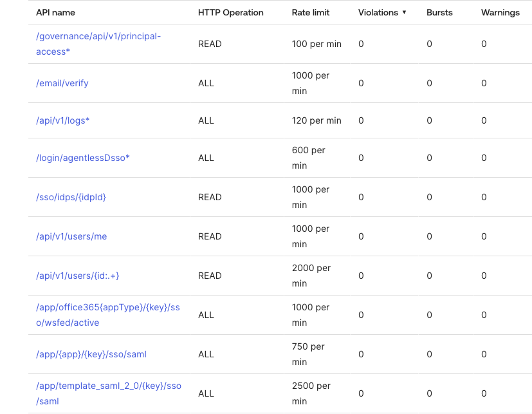Click the Rate limit column header

[x=312, y=12]
